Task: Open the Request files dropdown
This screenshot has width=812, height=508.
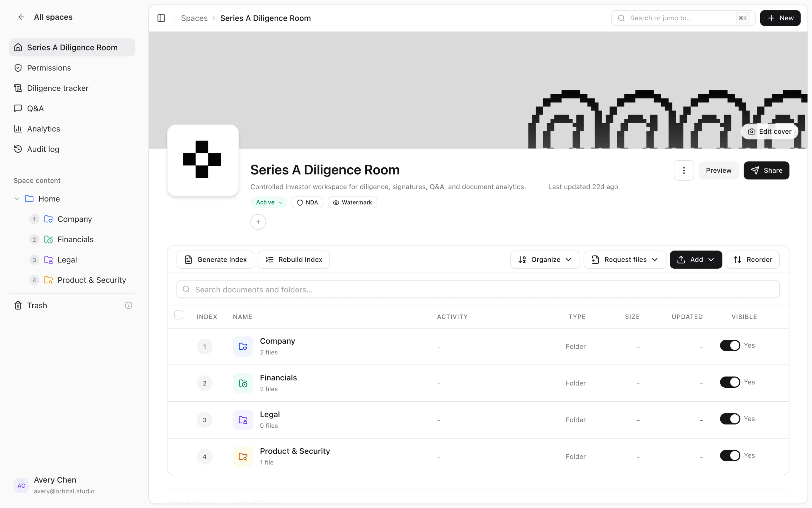Action: [625, 260]
